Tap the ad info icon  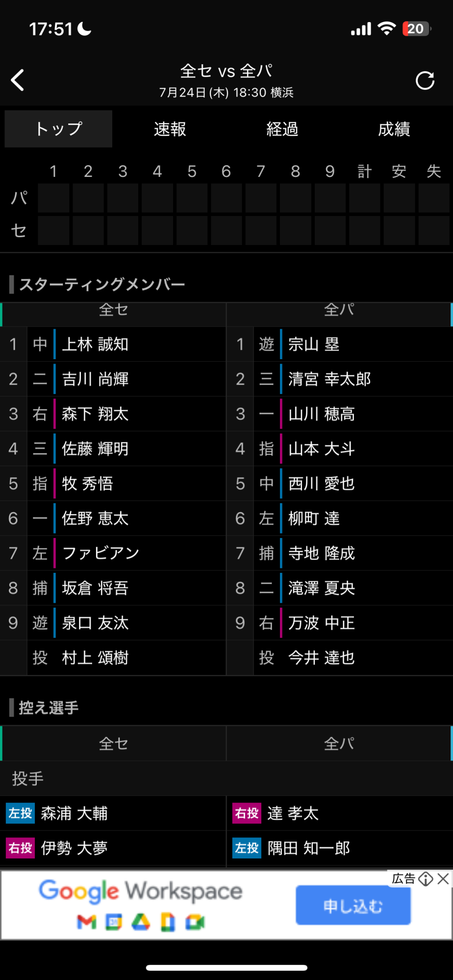pos(426,879)
